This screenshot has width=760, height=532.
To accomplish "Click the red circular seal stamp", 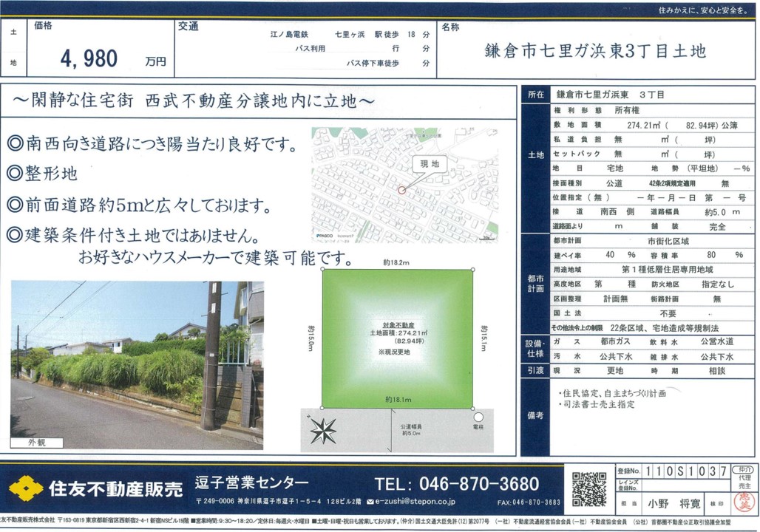I will [742, 502].
